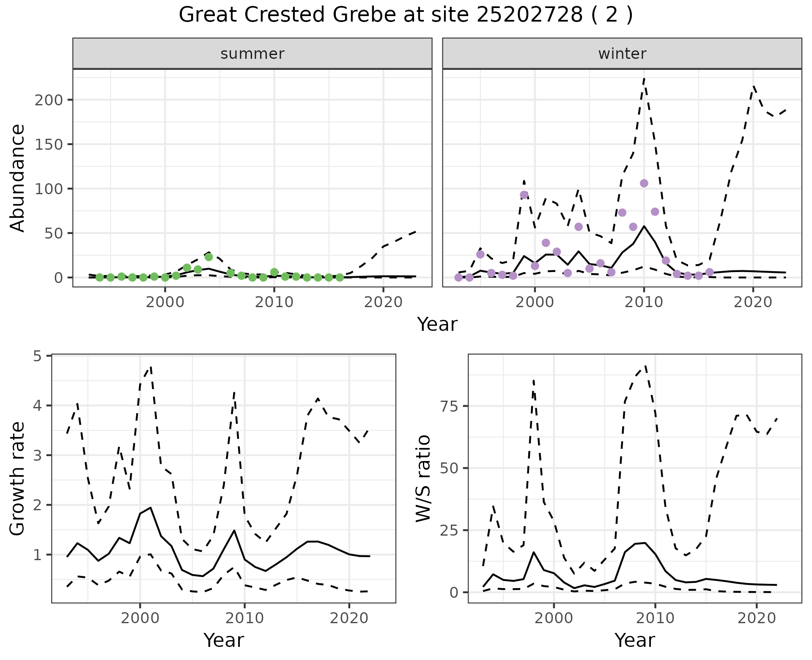
Task: Click the 25 tick label on W/S ratio axis
Action: point(448,531)
